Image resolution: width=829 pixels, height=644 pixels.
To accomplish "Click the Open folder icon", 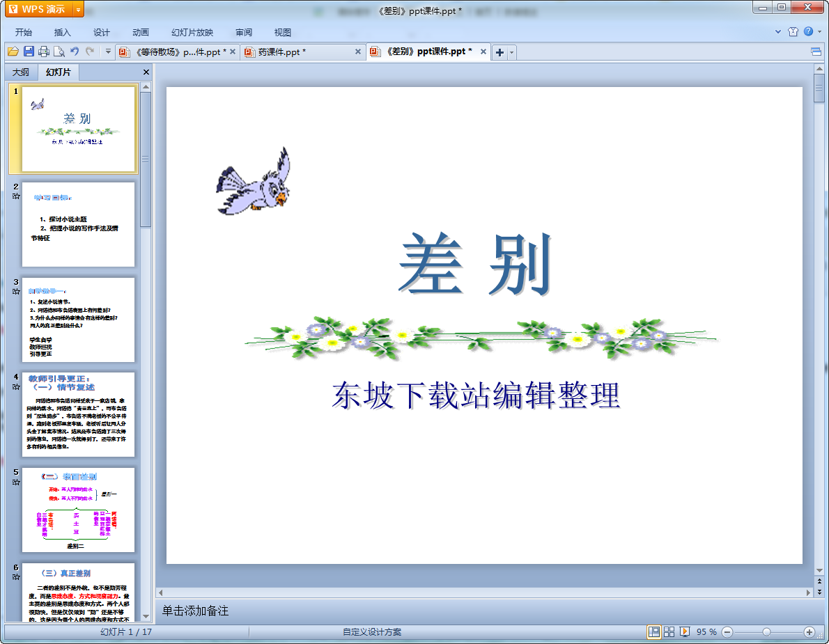I will click(13, 52).
